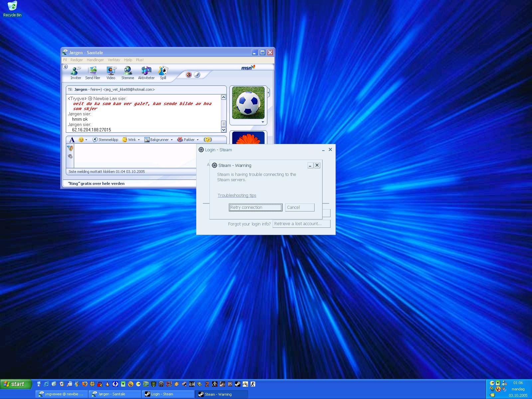Screen dimensions: 532x399
Task: Click the Stemme voice icon
Action: click(x=128, y=73)
